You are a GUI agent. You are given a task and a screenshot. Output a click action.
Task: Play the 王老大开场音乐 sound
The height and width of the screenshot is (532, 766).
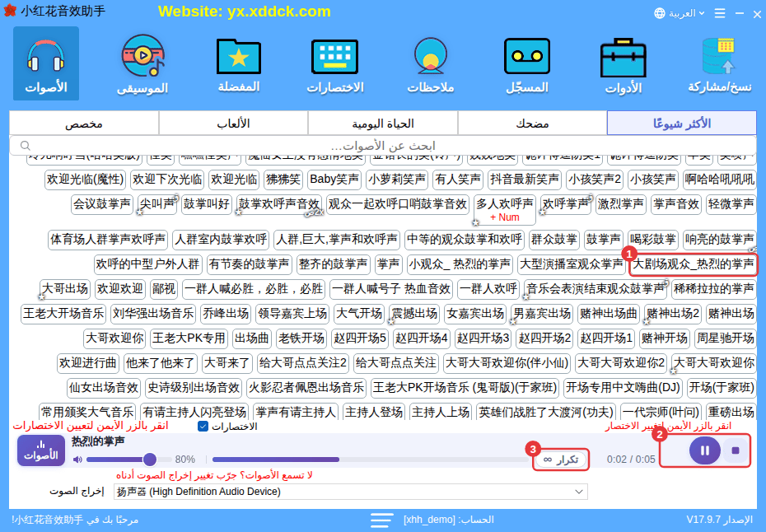coord(64,313)
